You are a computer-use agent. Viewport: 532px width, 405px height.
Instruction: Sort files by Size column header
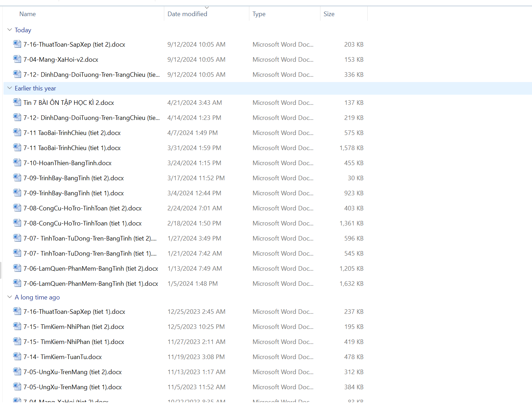(x=329, y=14)
